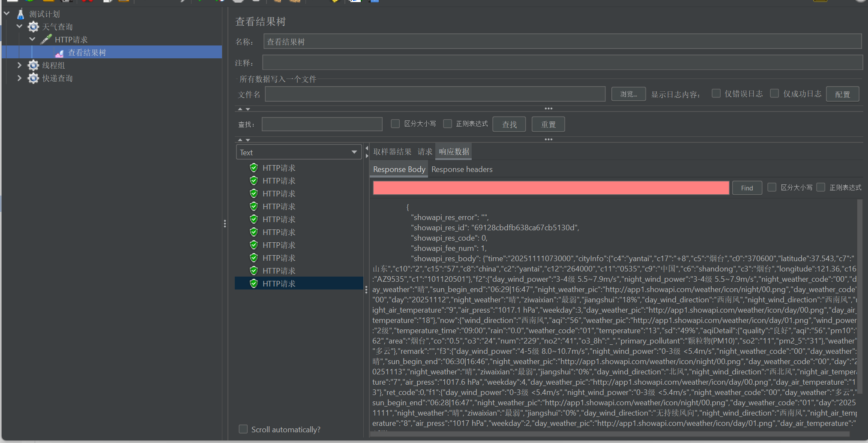This screenshot has height=443, width=868.
Task: Focus the 名称 name field
Action: (x=563, y=42)
